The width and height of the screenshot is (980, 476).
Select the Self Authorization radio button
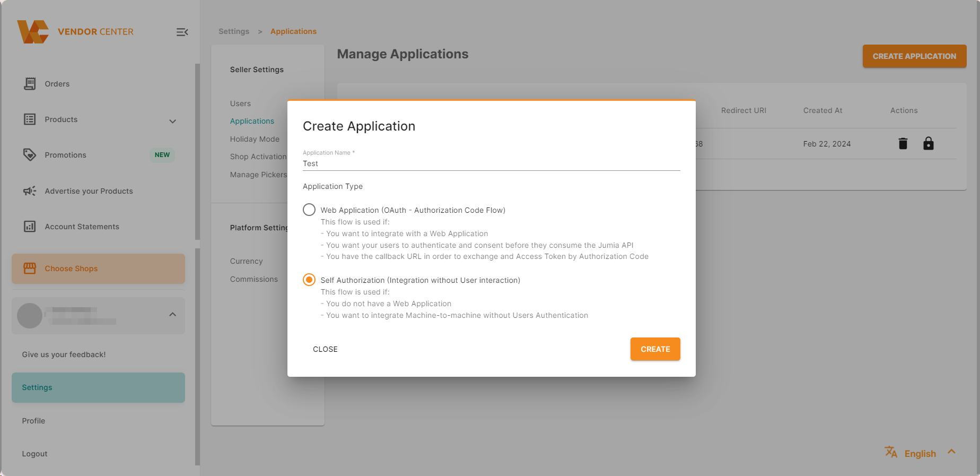(x=309, y=280)
